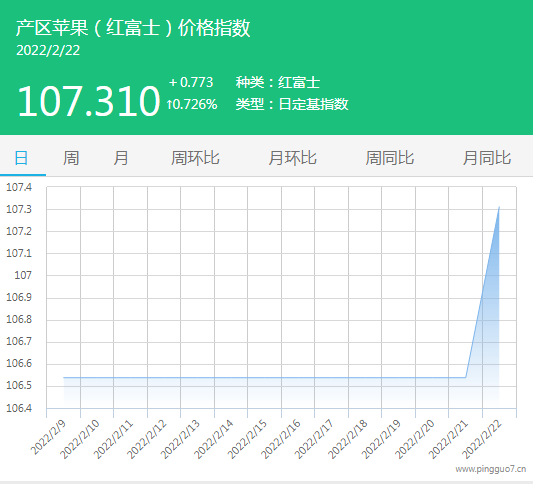
Task: Click the chart peak at 2022/2/22
Action: [x=499, y=207]
